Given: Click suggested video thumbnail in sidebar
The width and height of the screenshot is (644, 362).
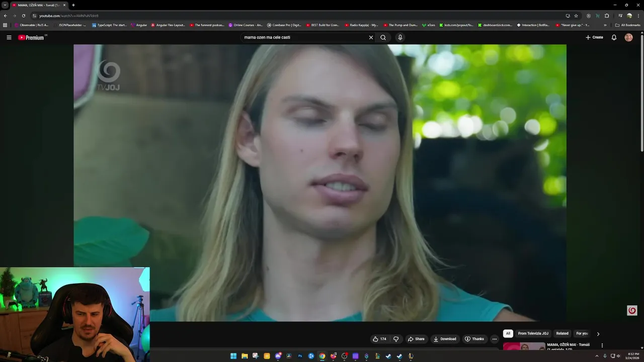Looking at the screenshot, I should tap(524, 345).
